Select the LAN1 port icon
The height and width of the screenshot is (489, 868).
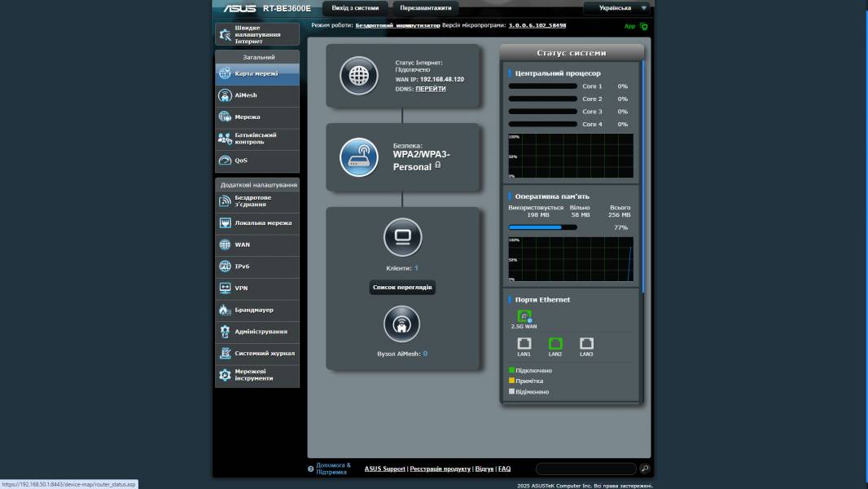(524, 343)
